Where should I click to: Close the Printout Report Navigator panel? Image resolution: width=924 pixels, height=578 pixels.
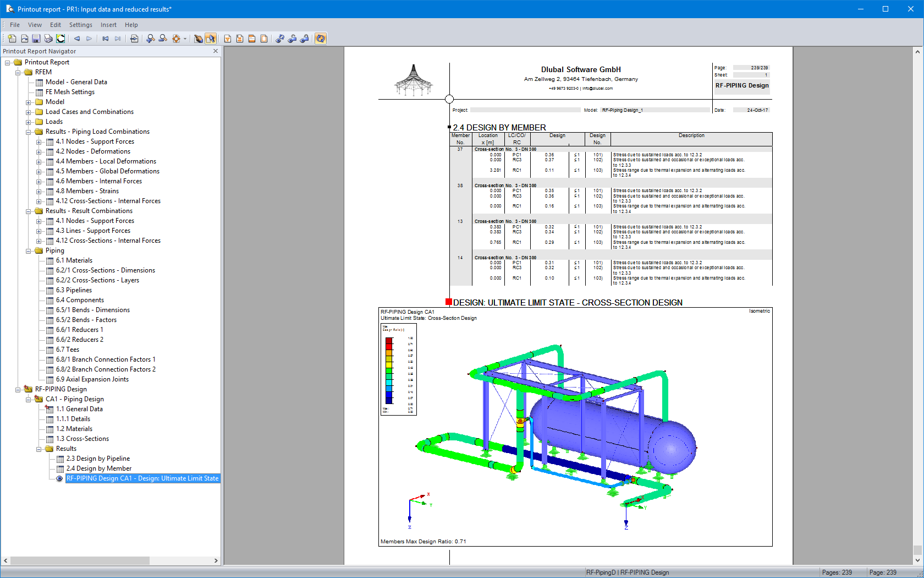[x=215, y=51]
